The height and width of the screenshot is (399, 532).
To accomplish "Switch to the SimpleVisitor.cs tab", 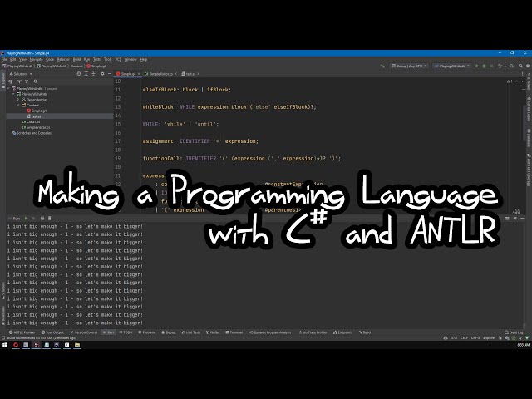I will pos(159,74).
